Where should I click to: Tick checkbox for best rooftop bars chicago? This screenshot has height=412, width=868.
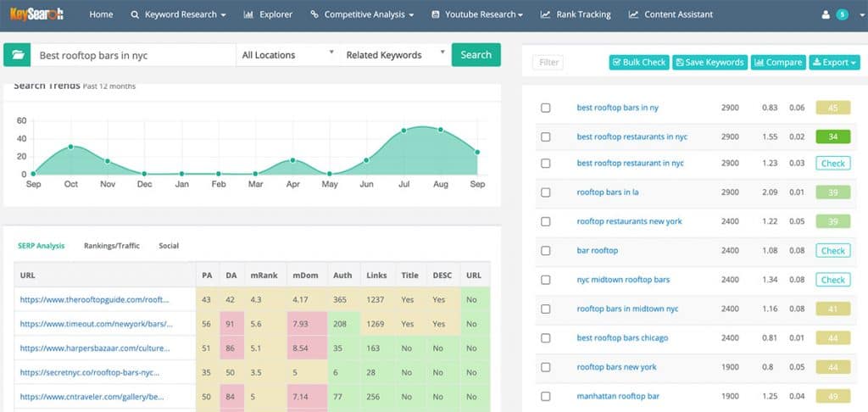click(x=546, y=337)
